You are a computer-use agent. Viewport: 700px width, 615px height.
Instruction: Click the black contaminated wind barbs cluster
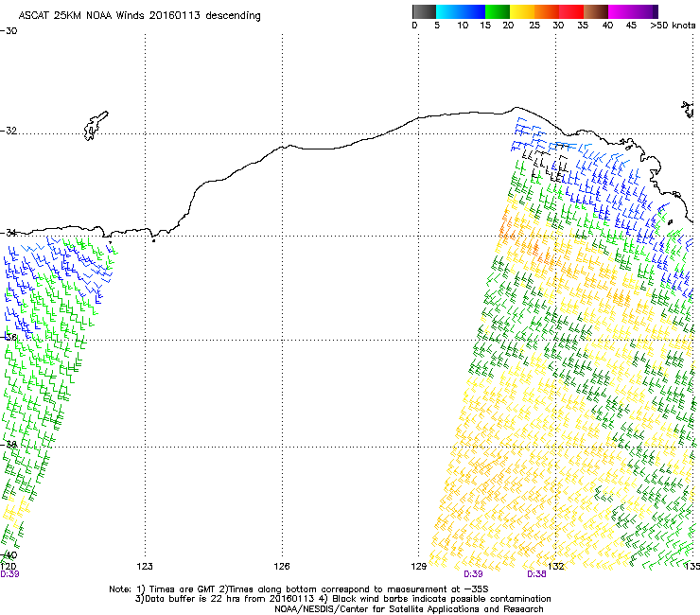(546, 163)
